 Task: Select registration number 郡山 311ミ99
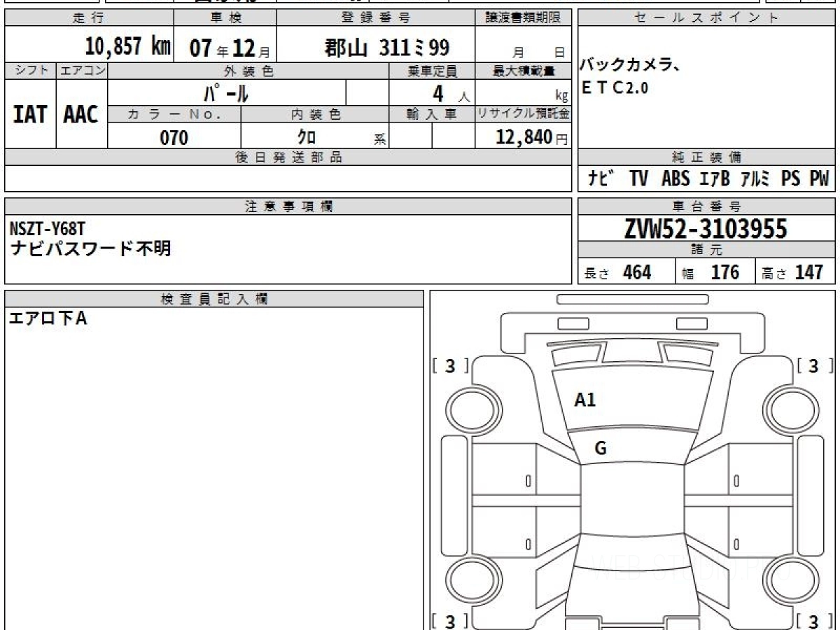387,48
